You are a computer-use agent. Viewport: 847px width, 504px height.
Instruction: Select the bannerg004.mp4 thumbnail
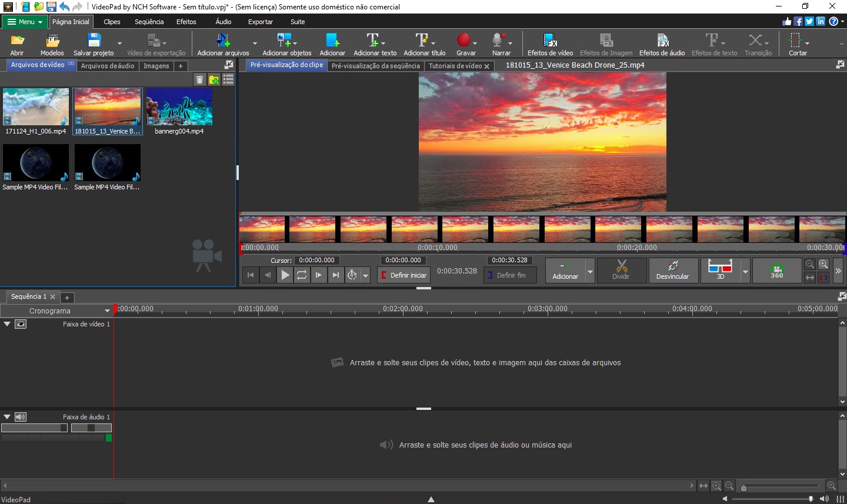(x=179, y=107)
